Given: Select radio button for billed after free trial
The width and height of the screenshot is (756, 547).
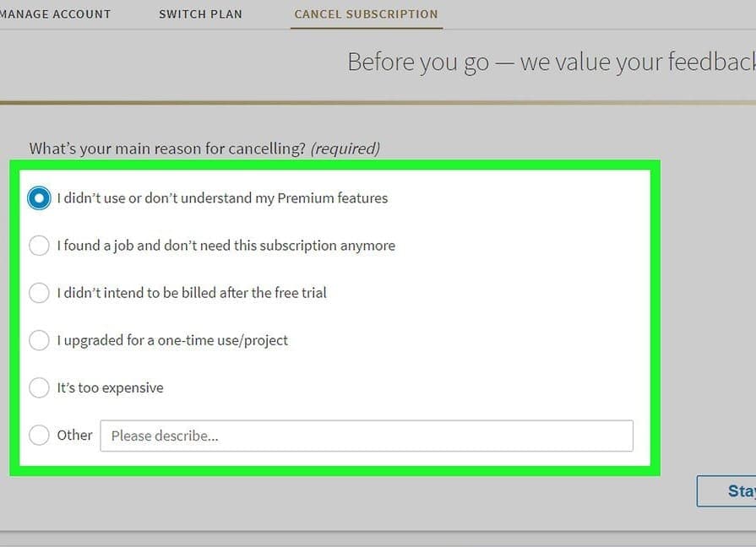Looking at the screenshot, I should [39, 293].
